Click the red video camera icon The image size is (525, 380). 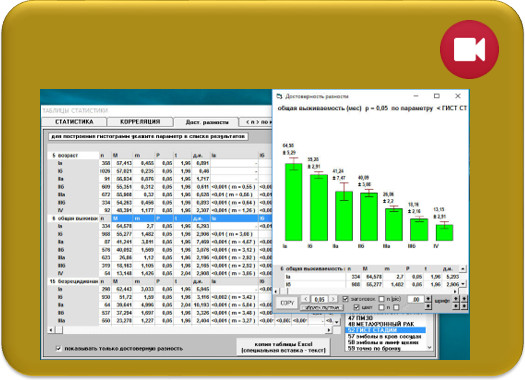pos(469,50)
